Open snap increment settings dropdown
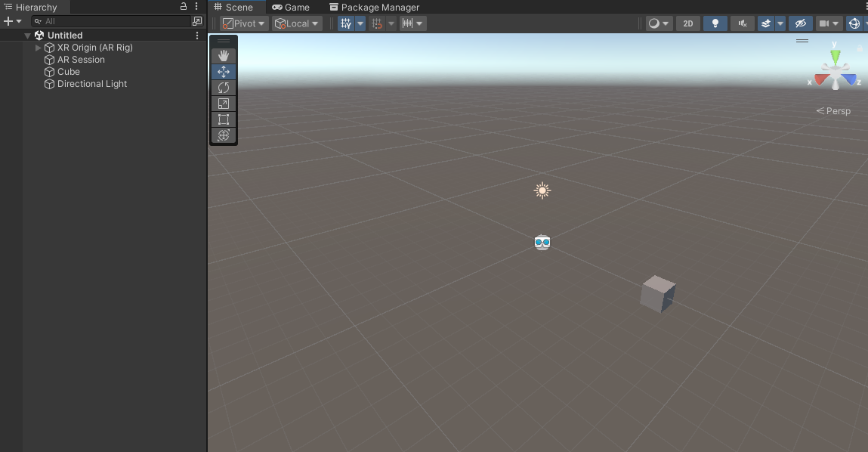 pos(412,23)
